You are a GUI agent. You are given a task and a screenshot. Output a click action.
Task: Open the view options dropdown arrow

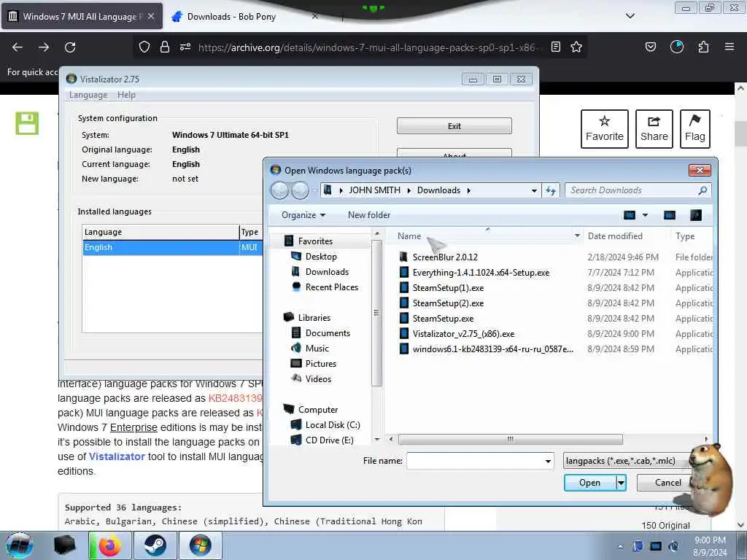[645, 215]
